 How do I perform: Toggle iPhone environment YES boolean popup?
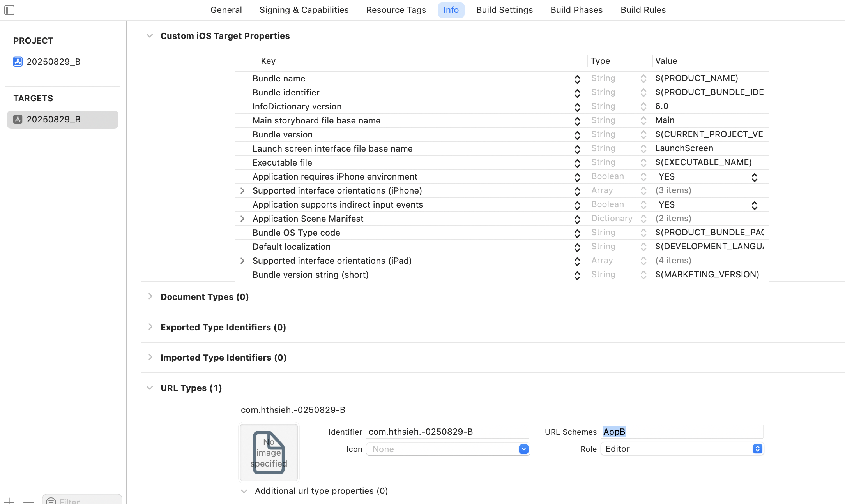click(x=754, y=177)
